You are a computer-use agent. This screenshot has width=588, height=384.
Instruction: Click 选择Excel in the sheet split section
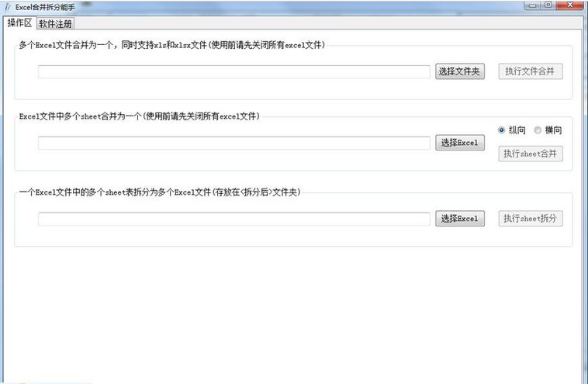click(x=460, y=219)
